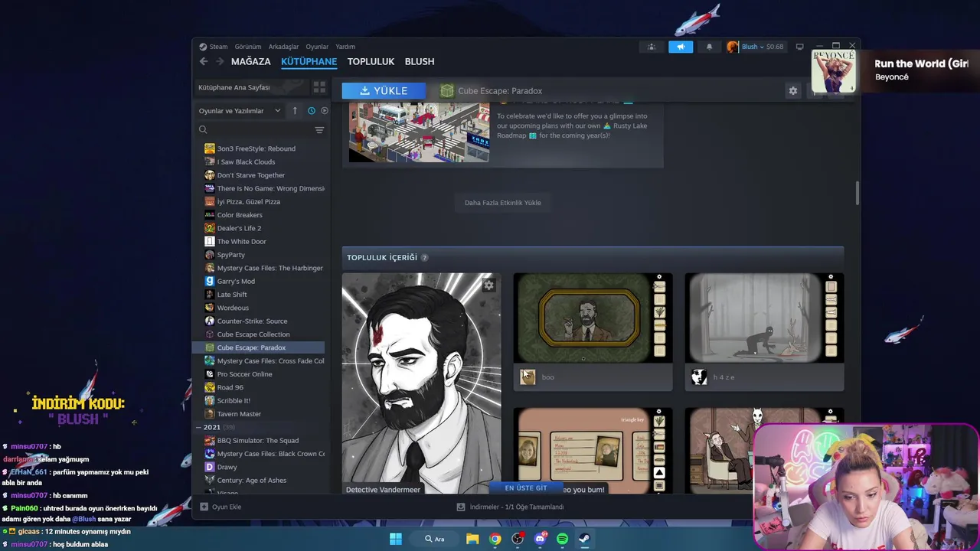Open the Steam icon on the taskbar
Image resolution: width=980 pixels, height=551 pixels.
point(584,539)
